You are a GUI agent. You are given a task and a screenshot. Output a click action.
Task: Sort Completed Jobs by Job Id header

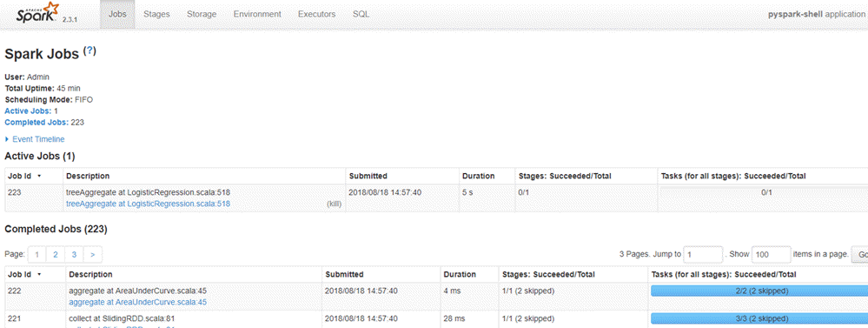[x=24, y=274]
